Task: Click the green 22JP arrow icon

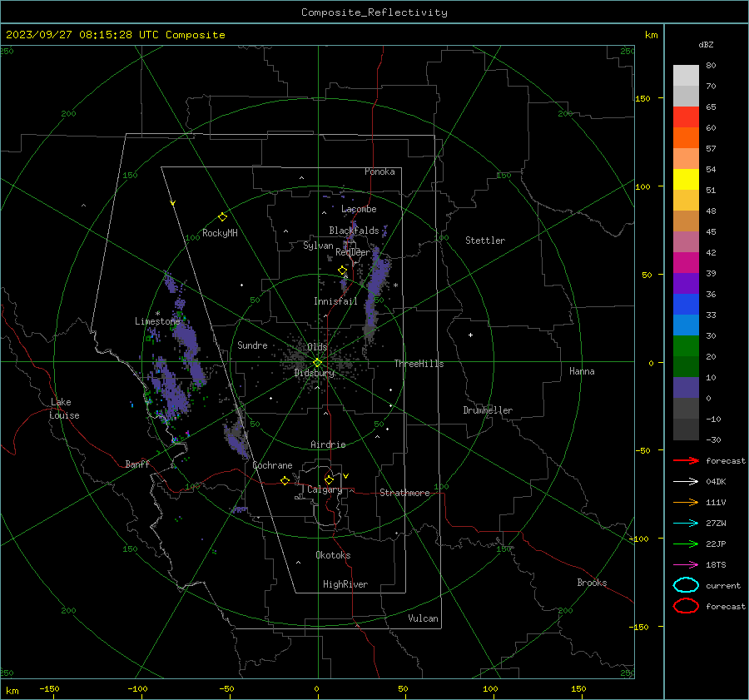Action: coord(686,544)
